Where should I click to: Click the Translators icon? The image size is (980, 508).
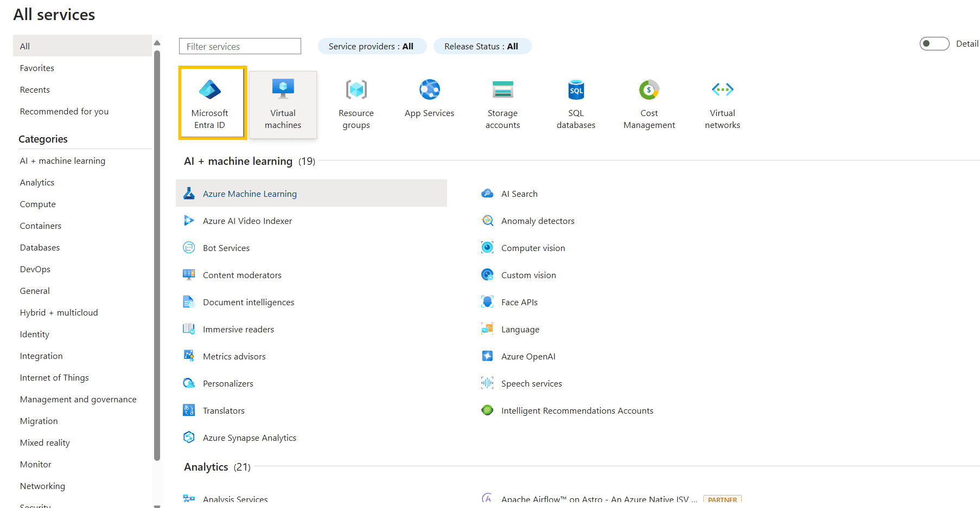click(x=189, y=410)
